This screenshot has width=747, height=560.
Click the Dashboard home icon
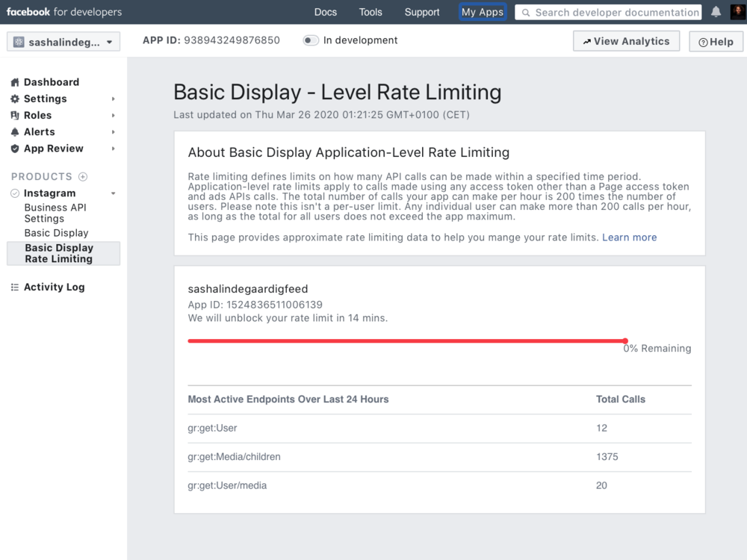point(15,82)
